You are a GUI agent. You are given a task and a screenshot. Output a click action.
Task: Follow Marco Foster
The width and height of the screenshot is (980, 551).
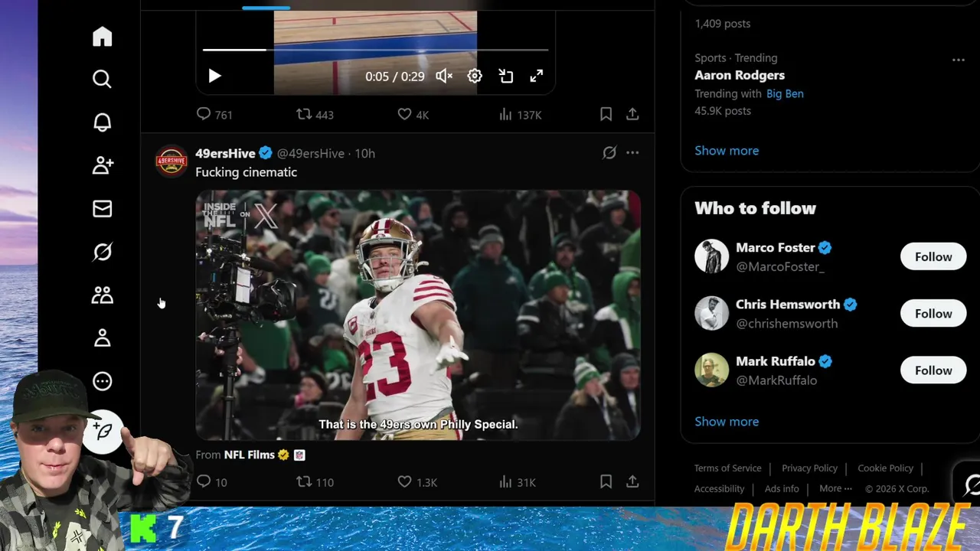[x=933, y=257]
